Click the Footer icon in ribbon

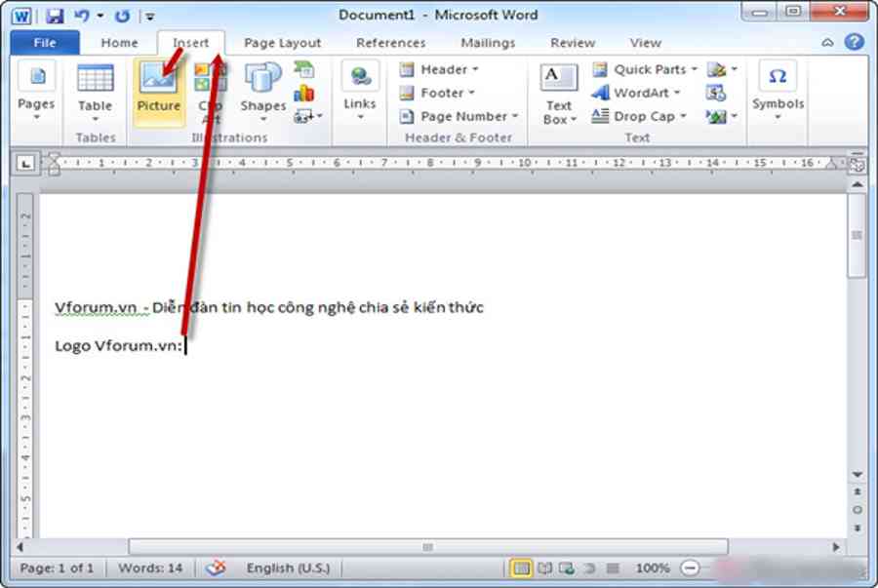tap(407, 93)
